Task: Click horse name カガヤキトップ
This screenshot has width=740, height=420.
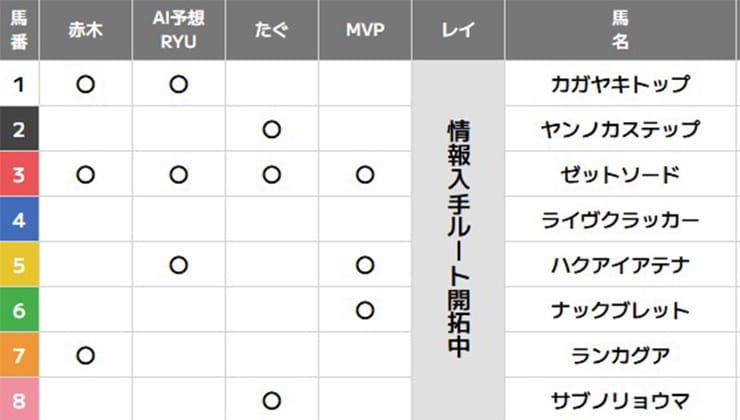Action: (620, 85)
